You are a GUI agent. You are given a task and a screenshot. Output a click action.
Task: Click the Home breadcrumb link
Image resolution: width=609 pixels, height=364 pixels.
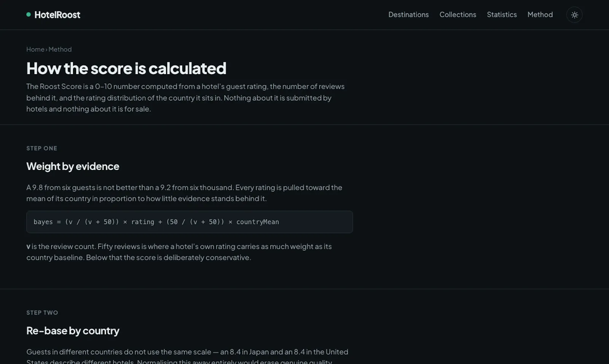35,49
